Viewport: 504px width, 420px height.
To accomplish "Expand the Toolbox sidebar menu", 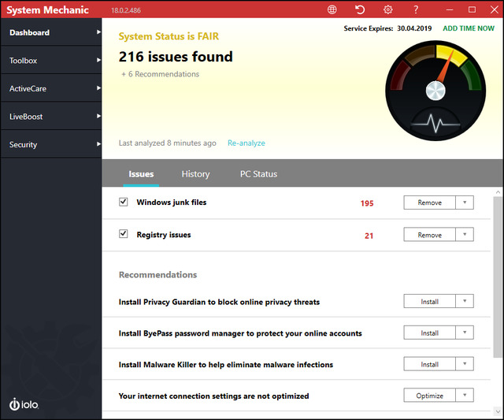I will click(x=50, y=61).
